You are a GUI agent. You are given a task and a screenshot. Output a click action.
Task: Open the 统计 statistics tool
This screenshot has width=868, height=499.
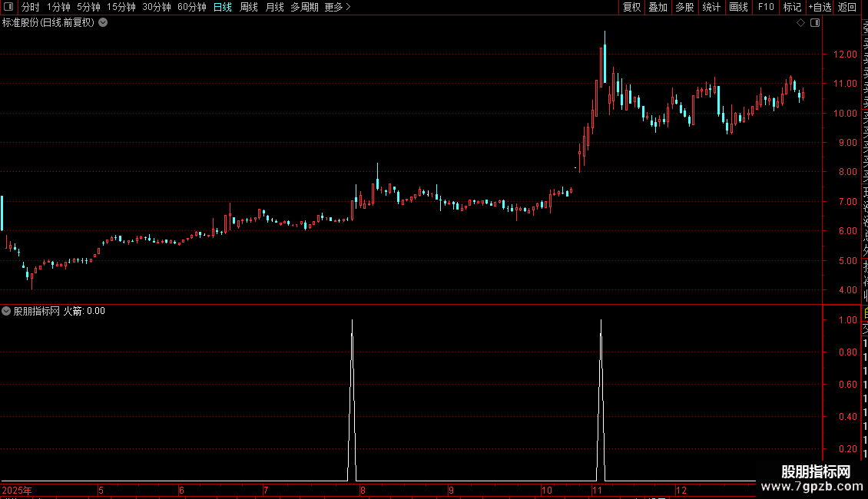711,7
